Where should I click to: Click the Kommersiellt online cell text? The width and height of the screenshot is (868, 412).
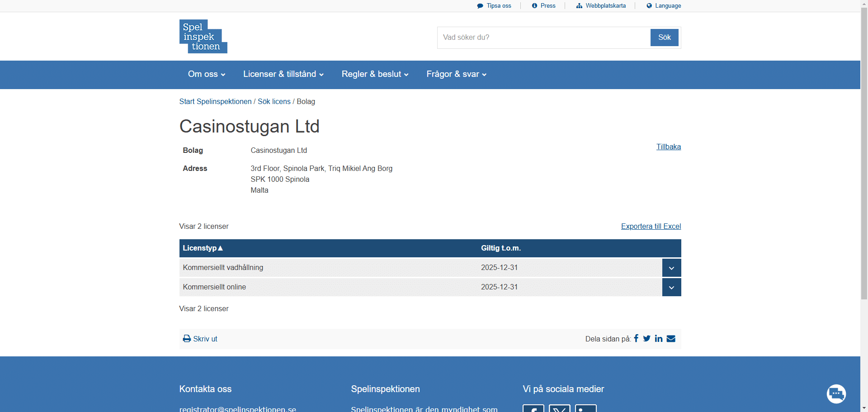[214, 287]
